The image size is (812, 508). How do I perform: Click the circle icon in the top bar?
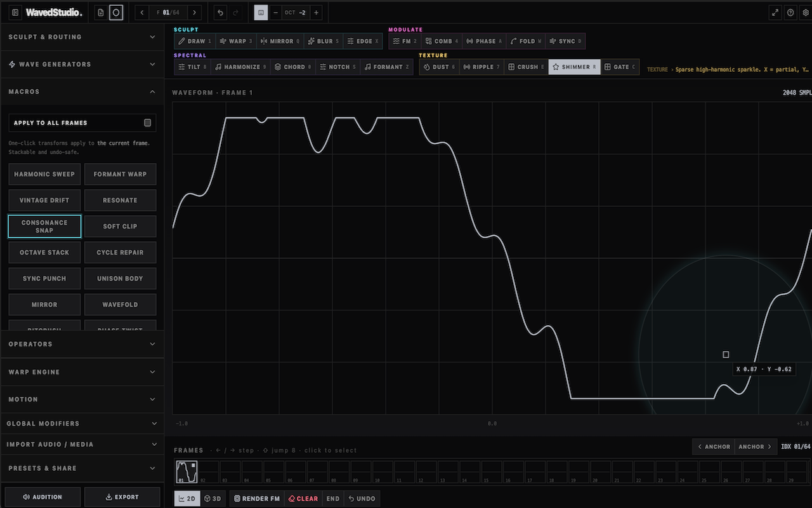(115, 12)
